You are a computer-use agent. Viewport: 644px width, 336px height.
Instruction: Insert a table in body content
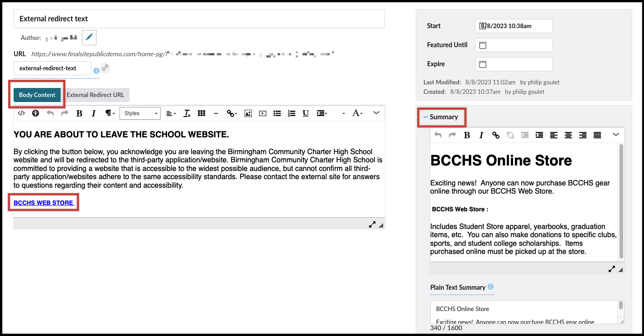coord(202,113)
